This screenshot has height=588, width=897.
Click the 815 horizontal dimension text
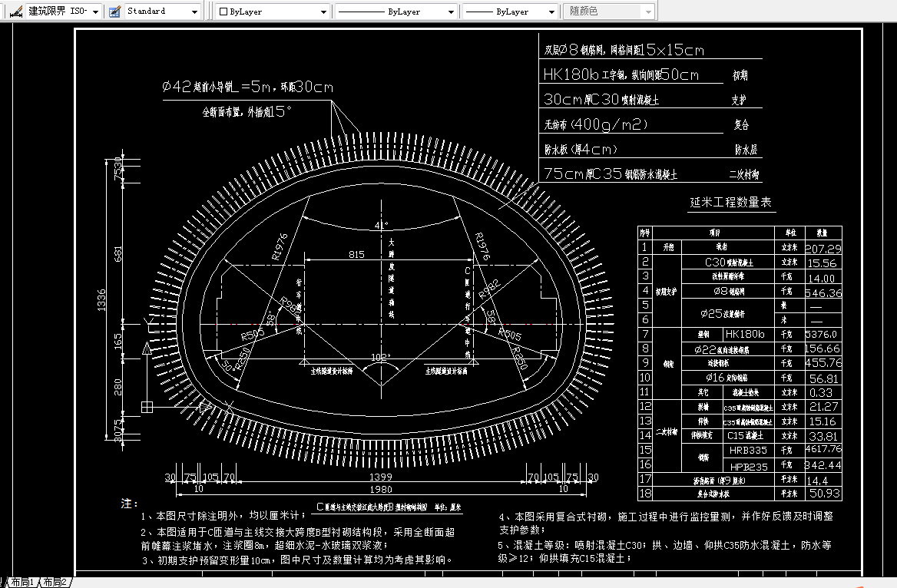[356, 254]
